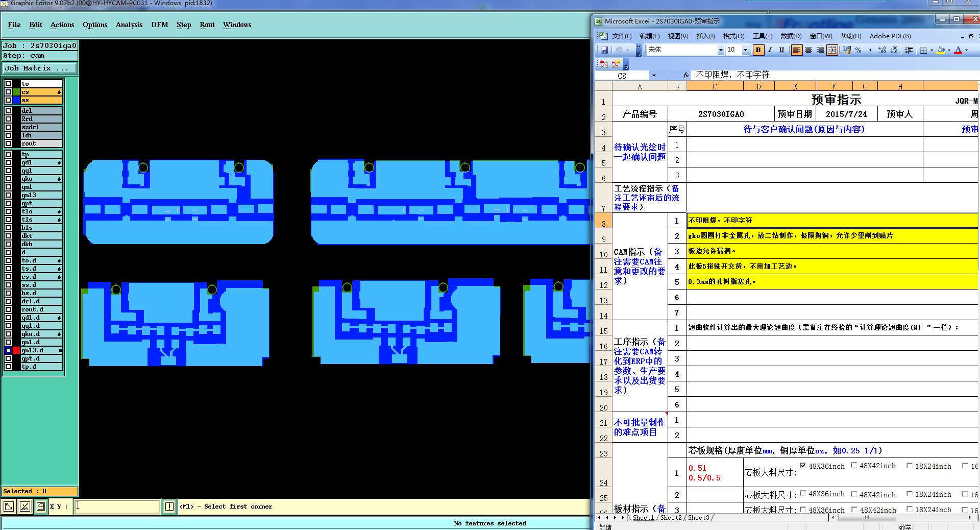Toggle the 'gm13.d' layer checkbox
The width and height of the screenshot is (980, 530).
pos(8,350)
